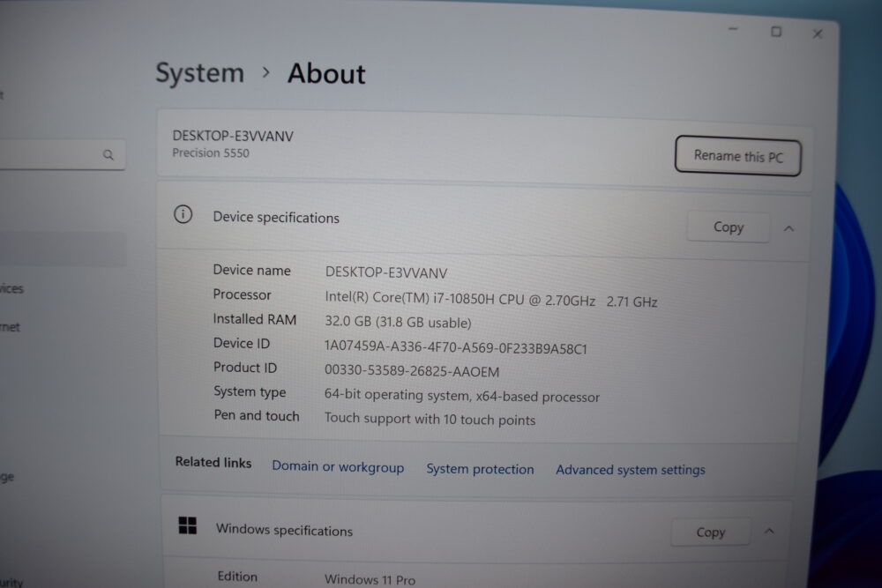This screenshot has height=588, width=882.
Task: Select the Edition value Windows 11 Pro
Action: pos(370,579)
